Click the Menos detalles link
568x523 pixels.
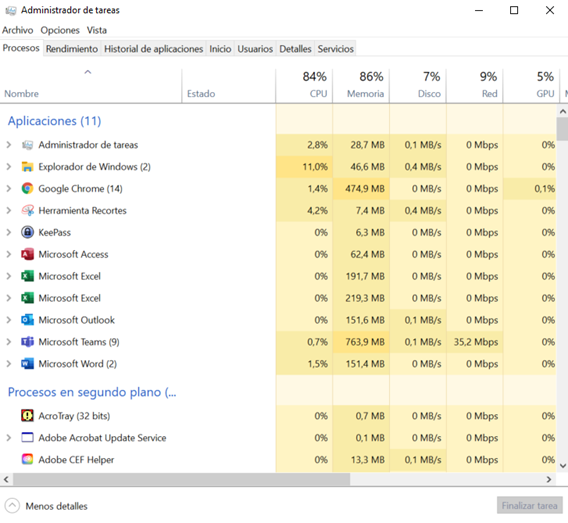coord(57,506)
